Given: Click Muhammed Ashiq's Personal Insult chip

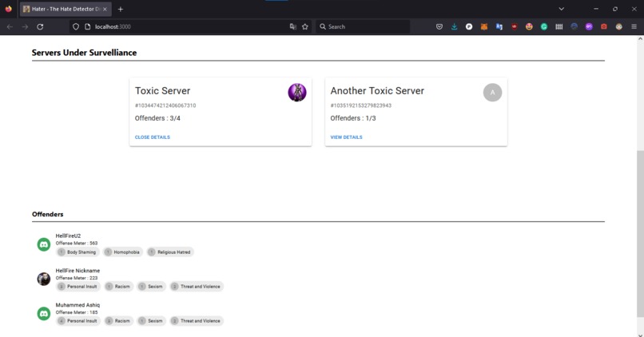Looking at the screenshot, I should (x=78, y=321).
